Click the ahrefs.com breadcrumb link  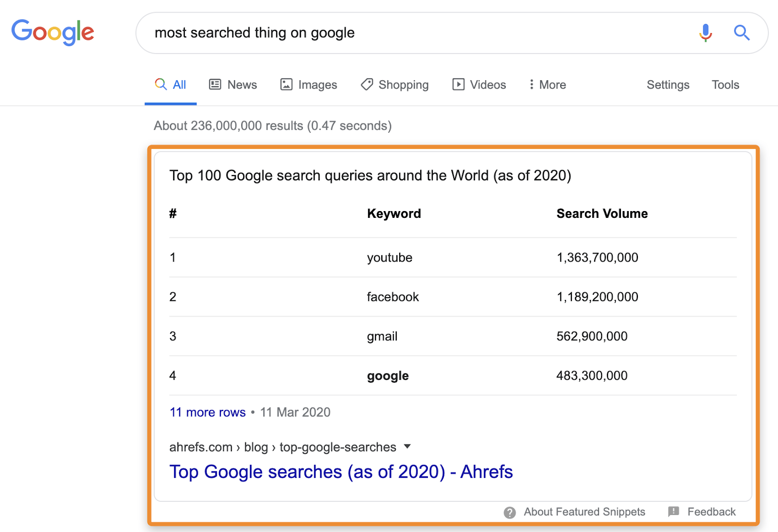pos(200,447)
